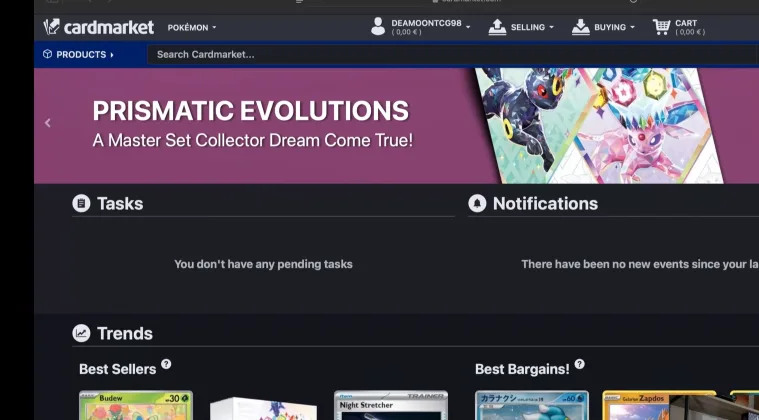Viewport: 759px width, 420px height.
Task: Click the Best Bargains! label
Action: coord(522,369)
